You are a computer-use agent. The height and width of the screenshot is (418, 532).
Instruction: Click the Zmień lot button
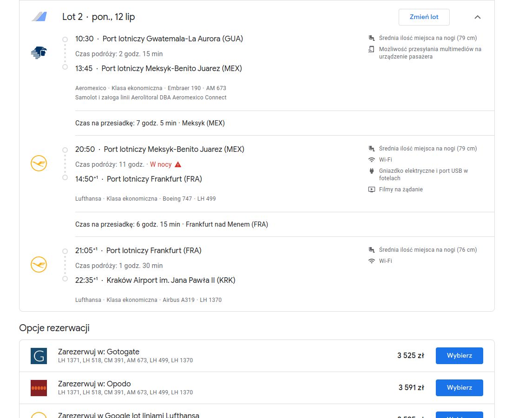(424, 17)
